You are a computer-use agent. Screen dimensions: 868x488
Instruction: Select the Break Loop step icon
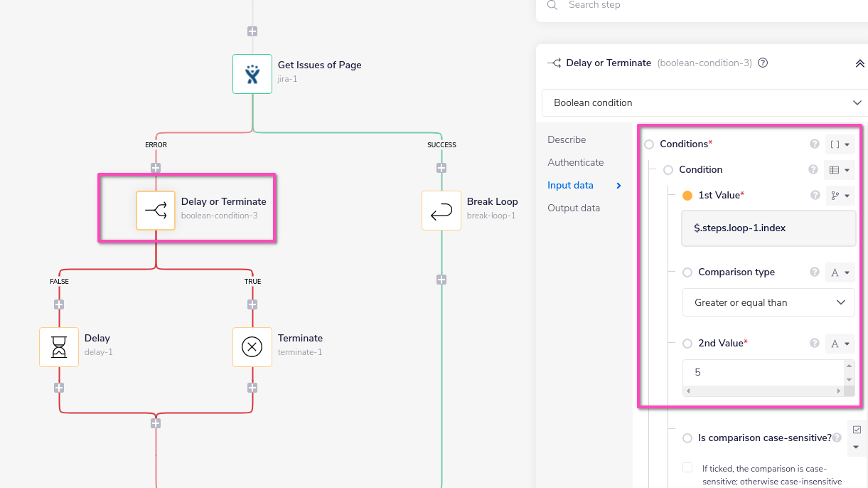click(x=441, y=211)
